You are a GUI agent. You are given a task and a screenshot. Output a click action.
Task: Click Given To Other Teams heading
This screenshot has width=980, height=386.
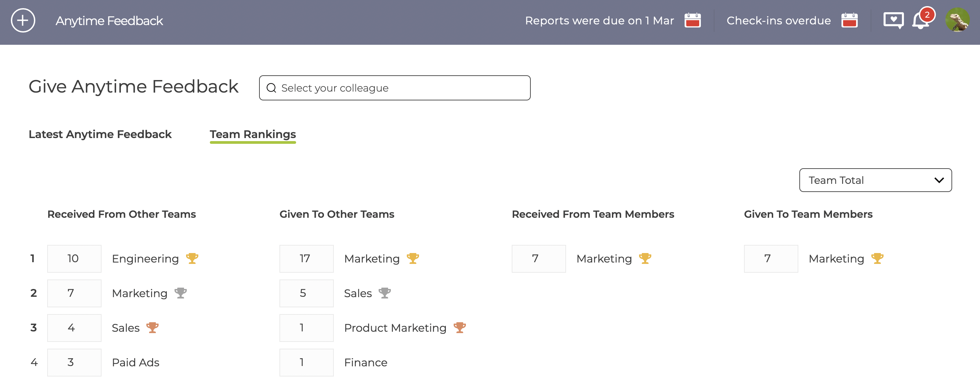tap(337, 214)
